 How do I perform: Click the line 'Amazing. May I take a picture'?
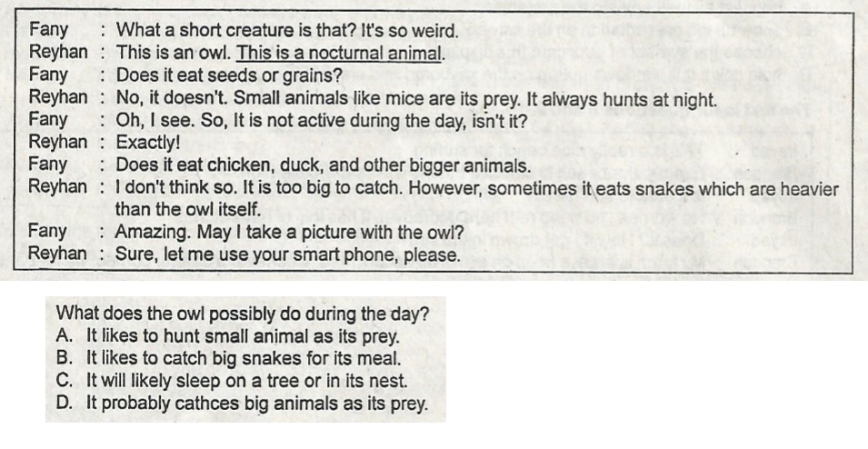[290, 232]
